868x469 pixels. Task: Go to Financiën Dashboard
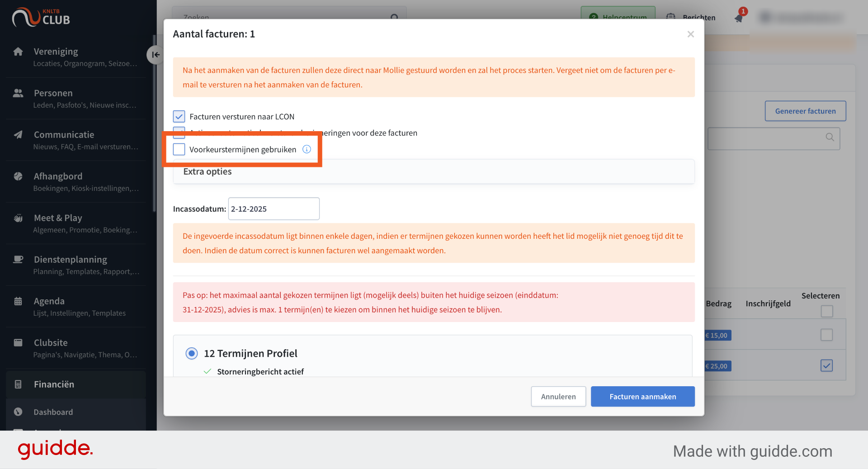[x=76, y=412]
